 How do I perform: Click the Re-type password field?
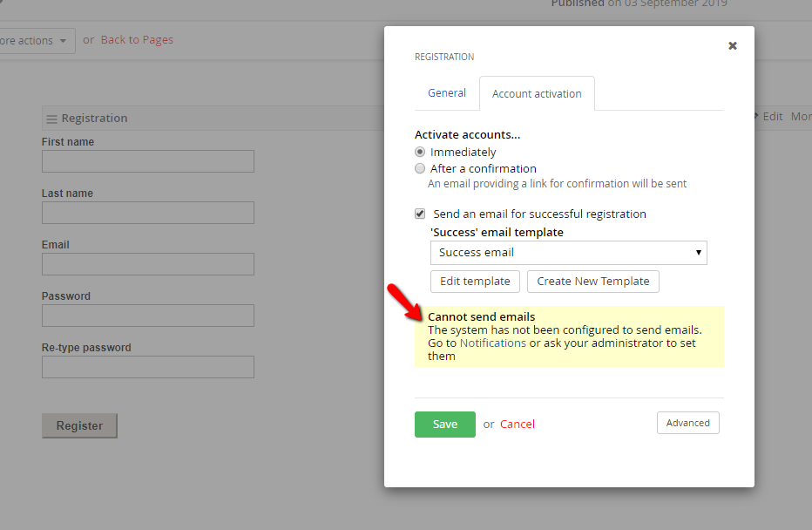[x=148, y=367]
